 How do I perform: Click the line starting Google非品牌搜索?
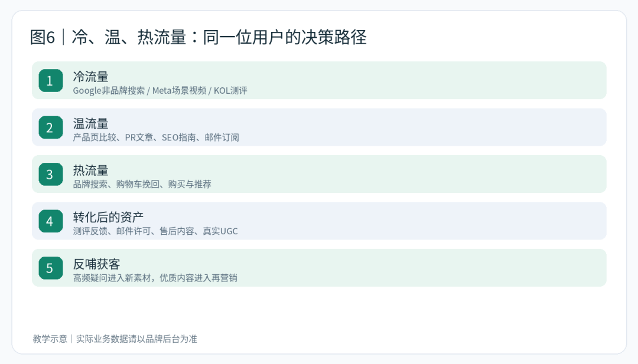(x=160, y=91)
